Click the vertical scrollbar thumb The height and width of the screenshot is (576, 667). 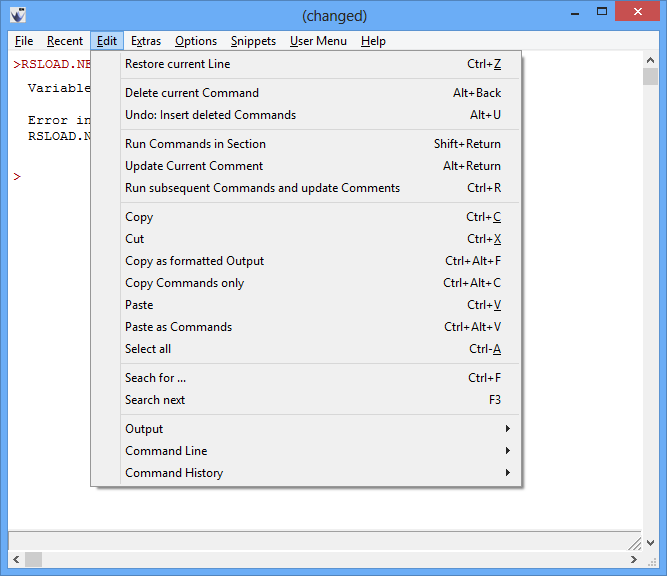click(650, 77)
